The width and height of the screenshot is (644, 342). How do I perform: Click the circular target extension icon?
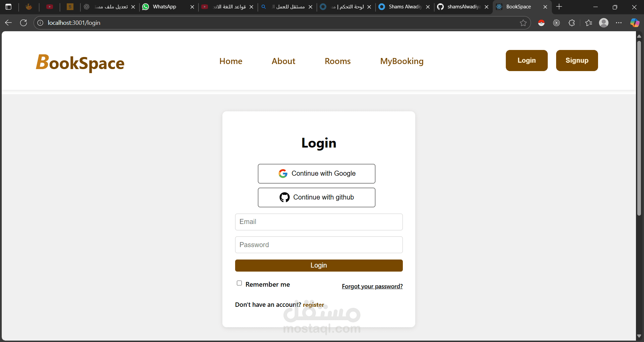click(x=556, y=23)
